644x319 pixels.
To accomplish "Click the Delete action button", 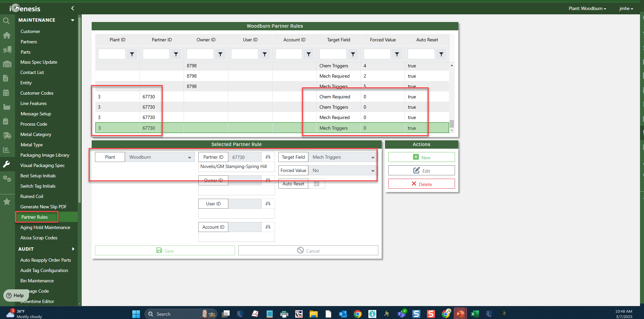I will tap(421, 184).
